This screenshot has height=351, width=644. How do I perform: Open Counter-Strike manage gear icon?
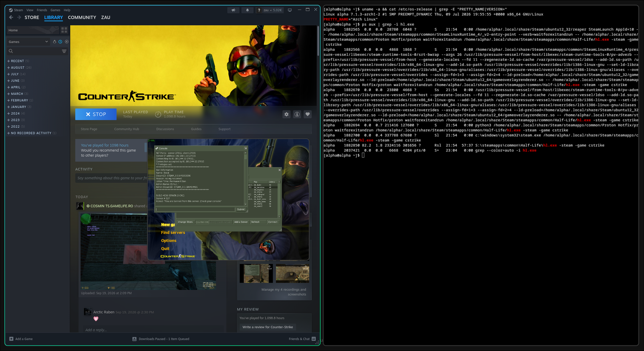tap(286, 114)
